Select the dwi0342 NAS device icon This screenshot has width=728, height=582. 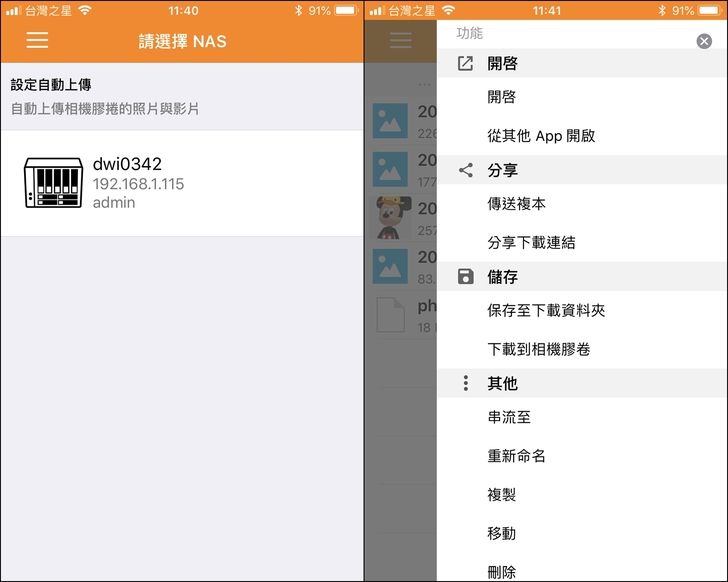pos(52,183)
